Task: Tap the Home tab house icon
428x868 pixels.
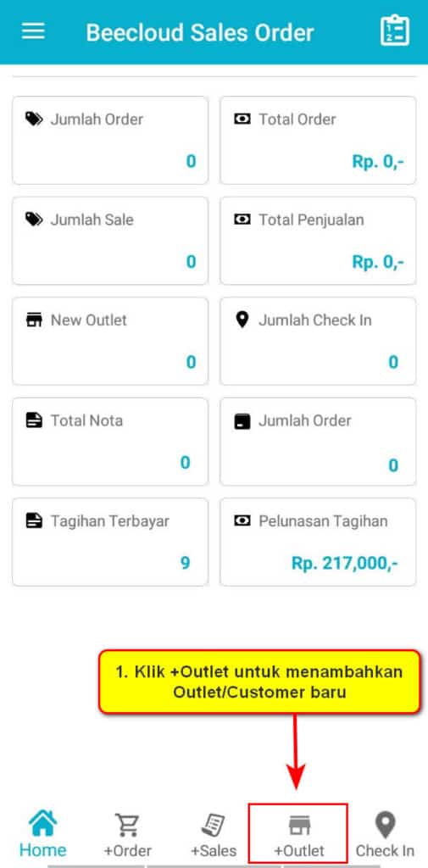Action: coord(42,823)
